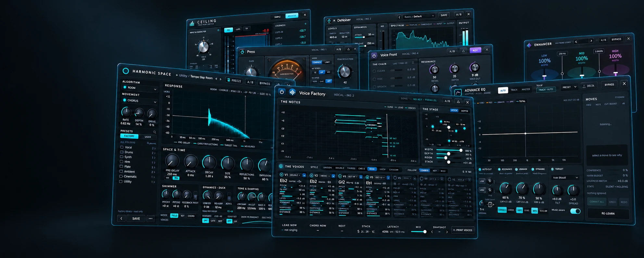Click the Voice Front power icon
Viewport: 644px width, 258px height.
point(374,55)
